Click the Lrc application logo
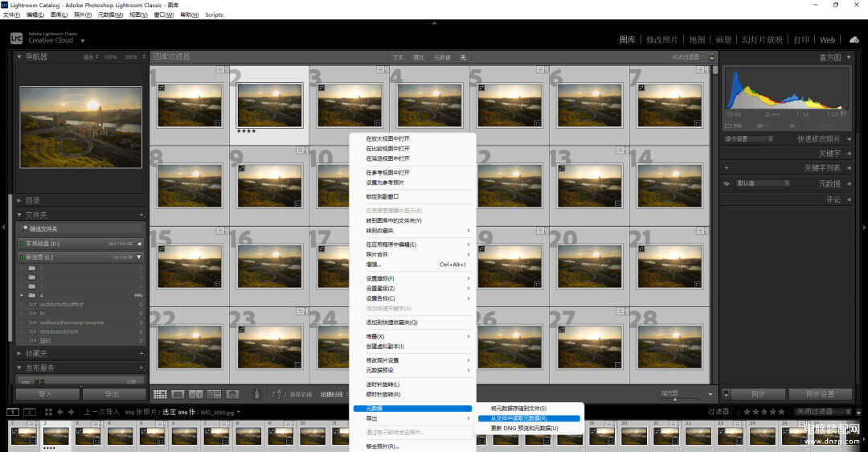 click(17, 39)
